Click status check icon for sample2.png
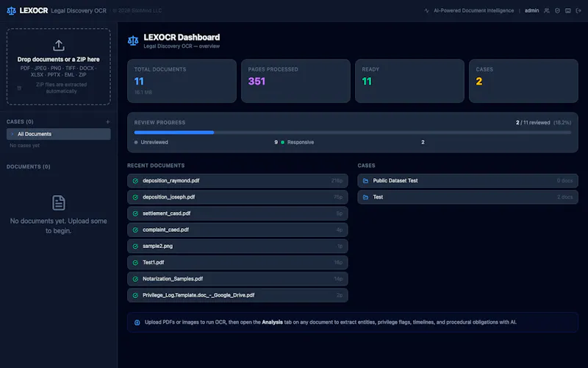Viewport: 588px width, 368px height. (135, 246)
